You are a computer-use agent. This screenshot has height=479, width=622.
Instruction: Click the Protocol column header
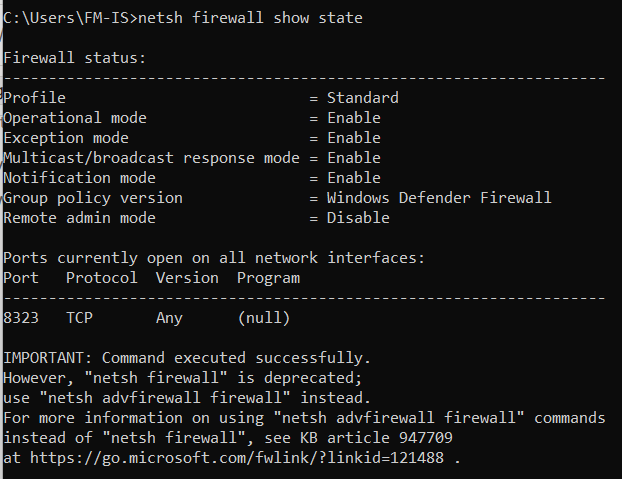coord(101,278)
